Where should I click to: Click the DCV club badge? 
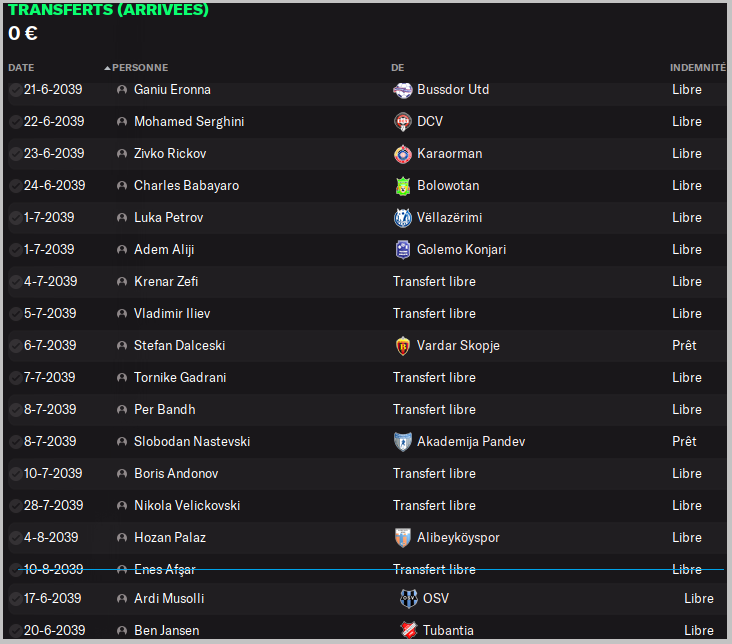[402, 122]
